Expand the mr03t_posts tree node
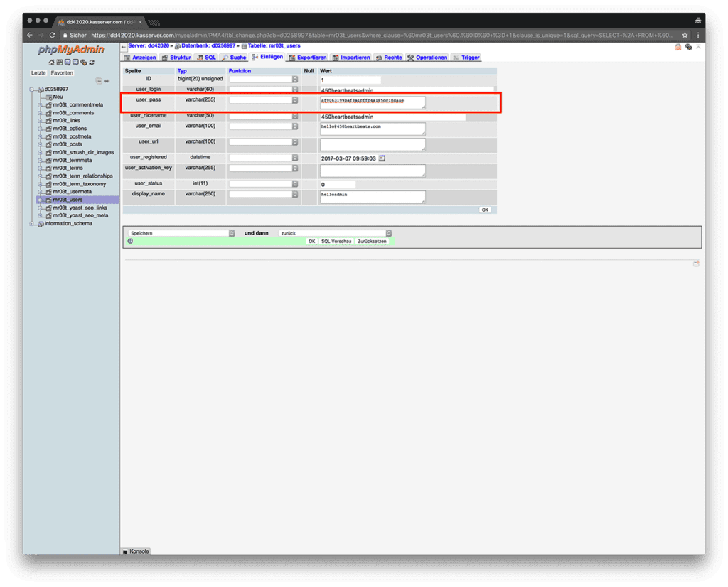This screenshot has width=728, height=587. pos(41,144)
